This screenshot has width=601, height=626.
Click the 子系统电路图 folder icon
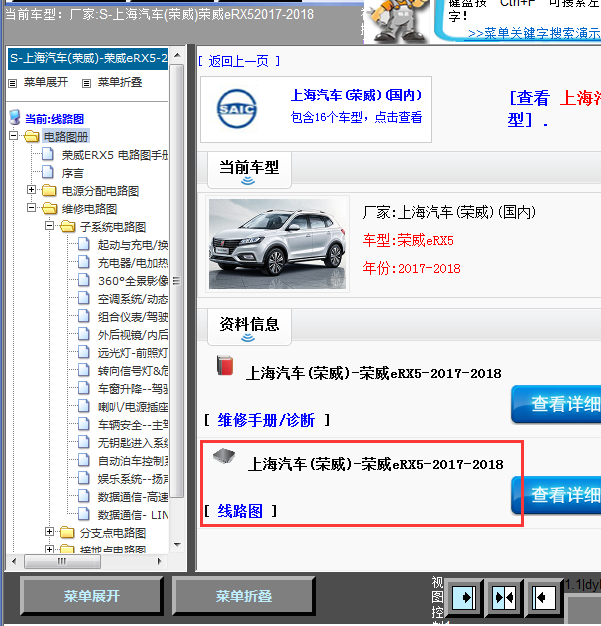point(67,226)
